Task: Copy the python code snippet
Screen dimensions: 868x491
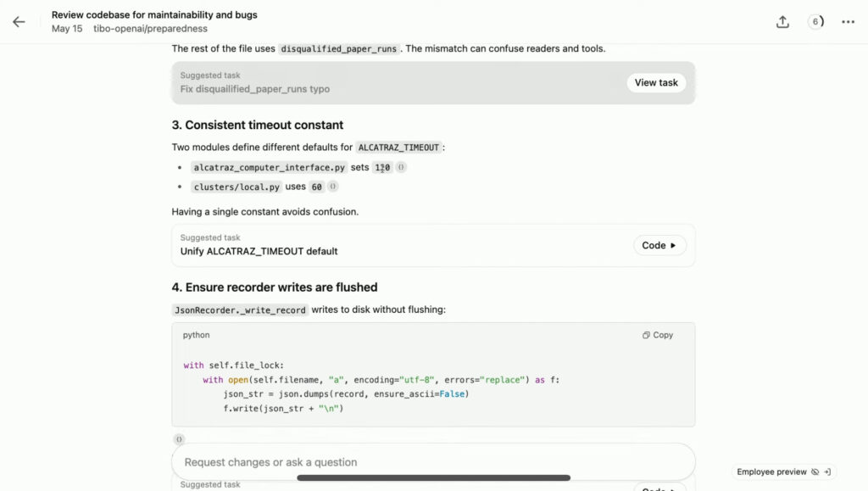Action: pyautogui.click(x=658, y=335)
